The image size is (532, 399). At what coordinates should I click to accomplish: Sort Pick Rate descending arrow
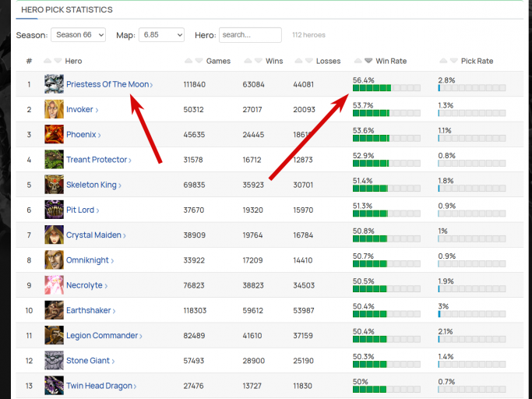[454, 61]
